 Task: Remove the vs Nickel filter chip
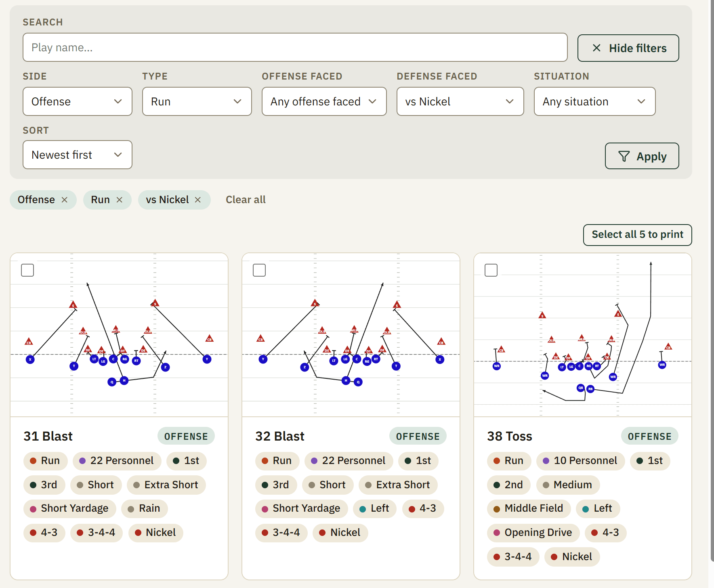(197, 200)
